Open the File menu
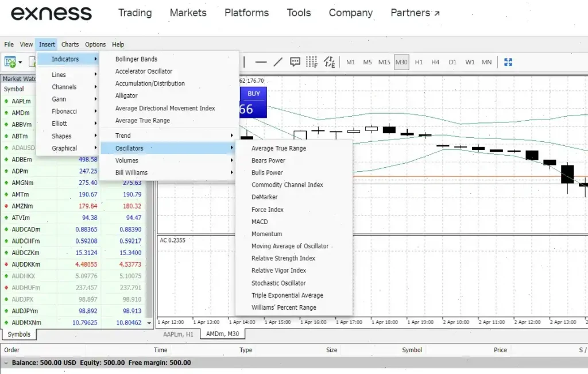 [x=9, y=44]
